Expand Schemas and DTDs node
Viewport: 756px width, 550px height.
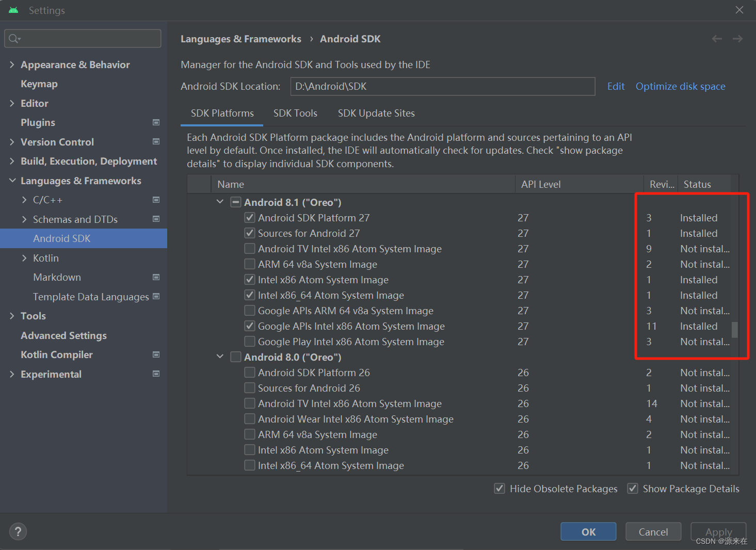24,219
